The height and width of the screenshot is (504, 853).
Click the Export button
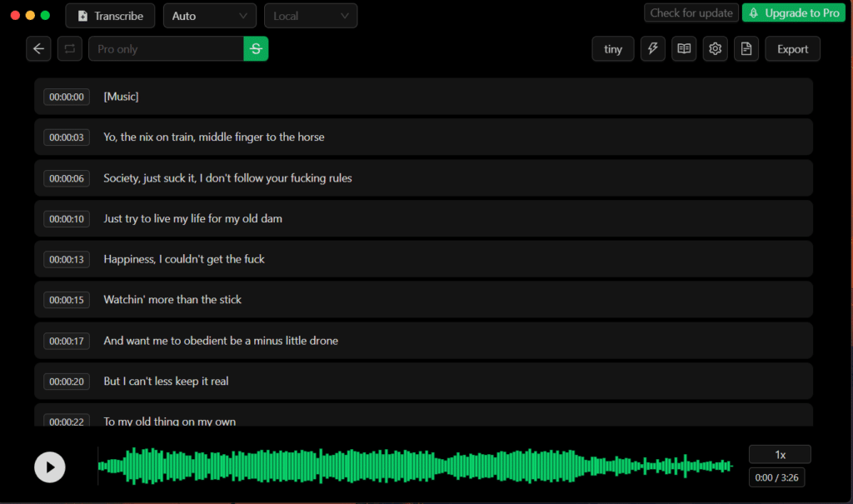click(791, 48)
